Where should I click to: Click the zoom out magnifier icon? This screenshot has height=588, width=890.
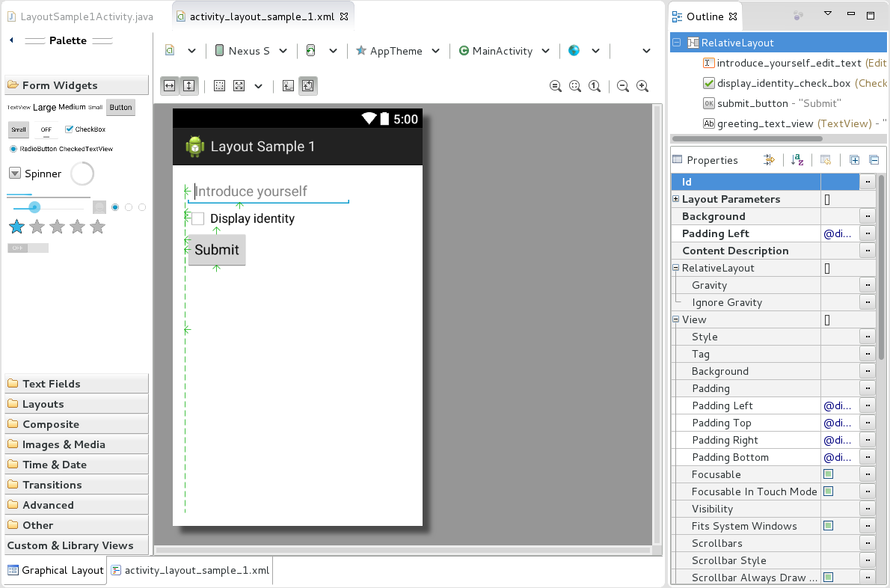click(x=623, y=86)
